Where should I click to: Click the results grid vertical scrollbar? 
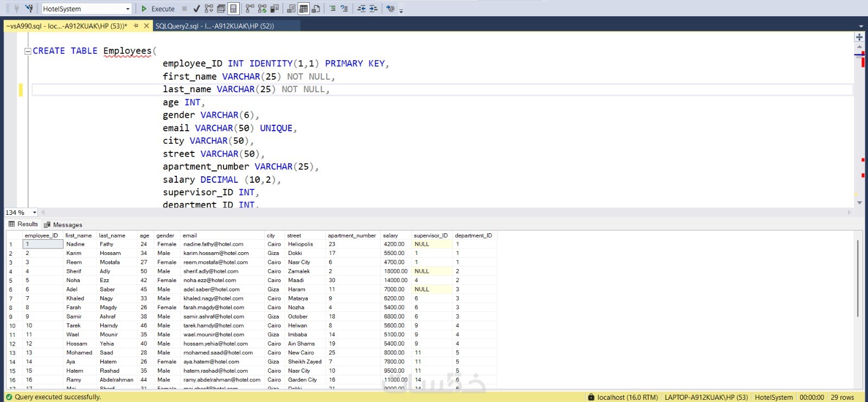click(x=857, y=279)
